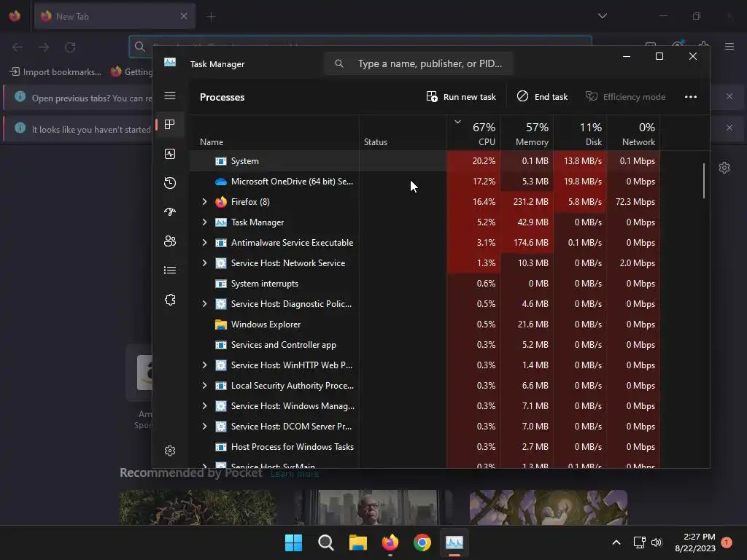Select the System interrupts row
The width and height of the screenshot is (747, 560).
pyautogui.click(x=425, y=284)
